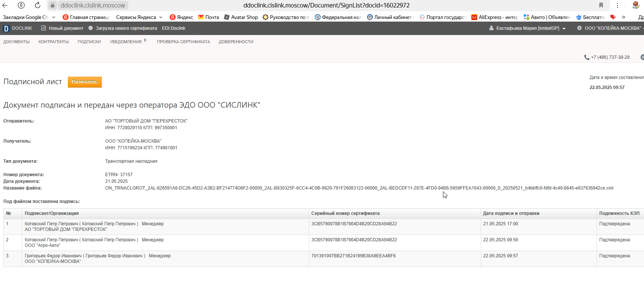Image resolution: width=644 pixels, height=286 pixels.
Task: Open the Личный кабинет bookmark
Action: 390,17
